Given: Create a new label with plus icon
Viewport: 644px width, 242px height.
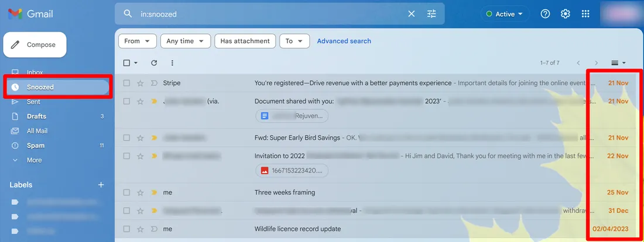Looking at the screenshot, I should coord(101,185).
